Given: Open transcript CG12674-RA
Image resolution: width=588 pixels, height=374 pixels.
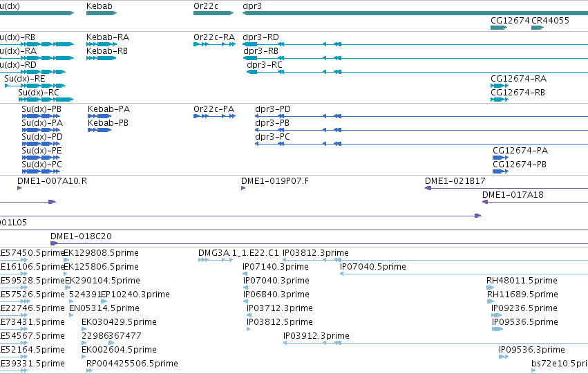Looking at the screenshot, I should click(518, 79).
